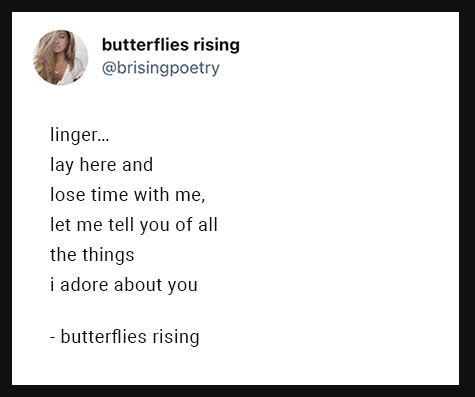Viewport: 475px width, 397px height.
Task: Click the 'linger…' opening line
Action: [80, 135]
